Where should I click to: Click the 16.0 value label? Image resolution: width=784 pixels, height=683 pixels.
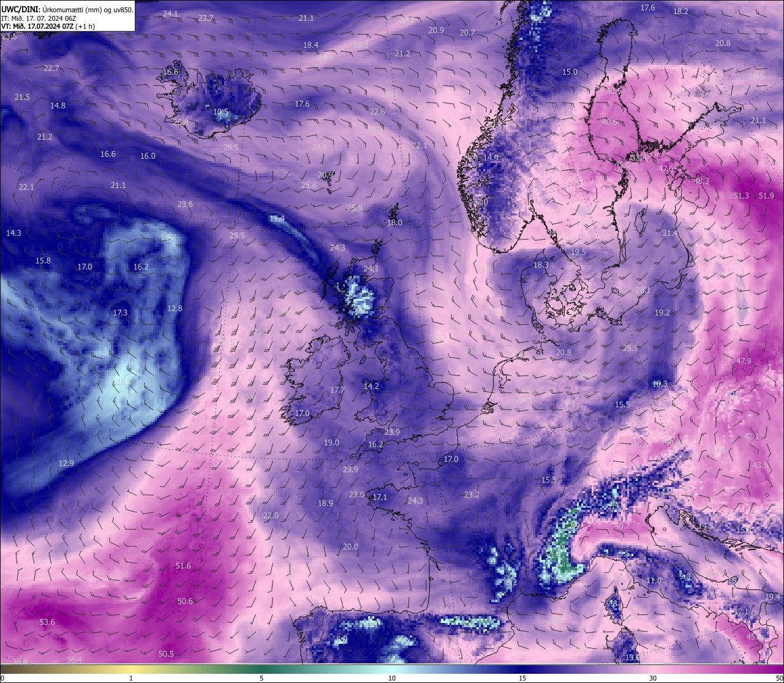click(148, 156)
